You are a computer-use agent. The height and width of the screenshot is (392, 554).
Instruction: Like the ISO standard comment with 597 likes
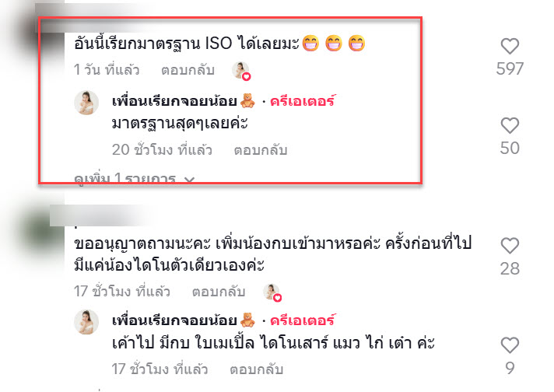click(510, 46)
